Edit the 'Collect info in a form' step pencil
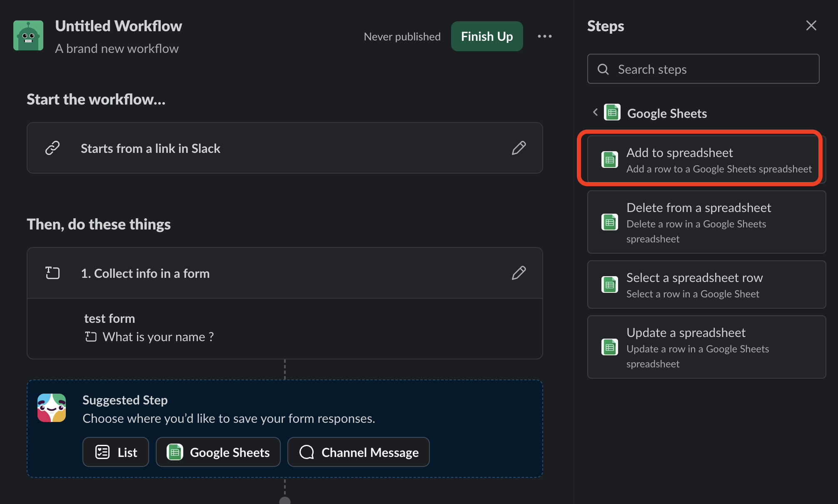This screenshot has height=504, width=838. tap(519, 273)
